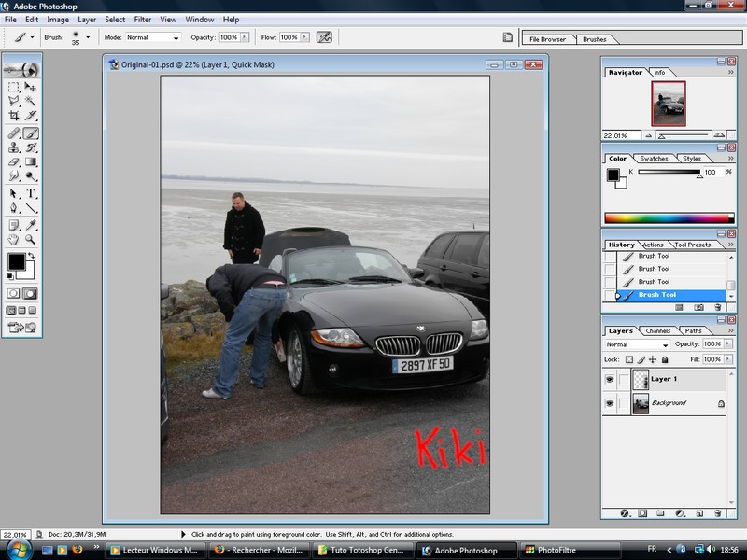Select the Healing Brush tool

tap(14, 133)
